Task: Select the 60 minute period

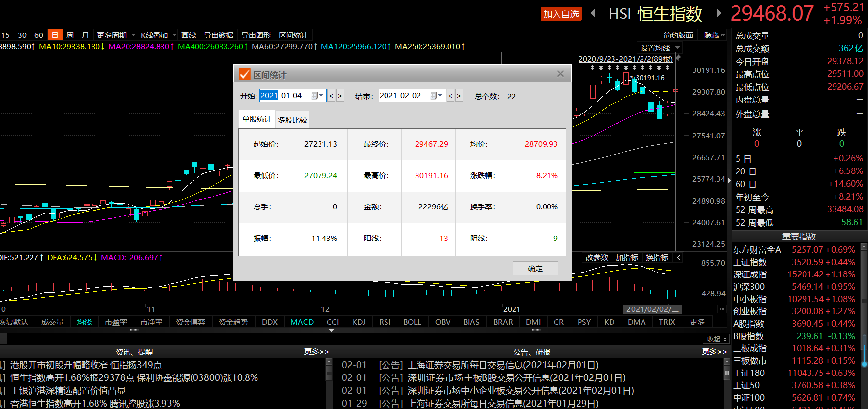Action: coord(39,35)
